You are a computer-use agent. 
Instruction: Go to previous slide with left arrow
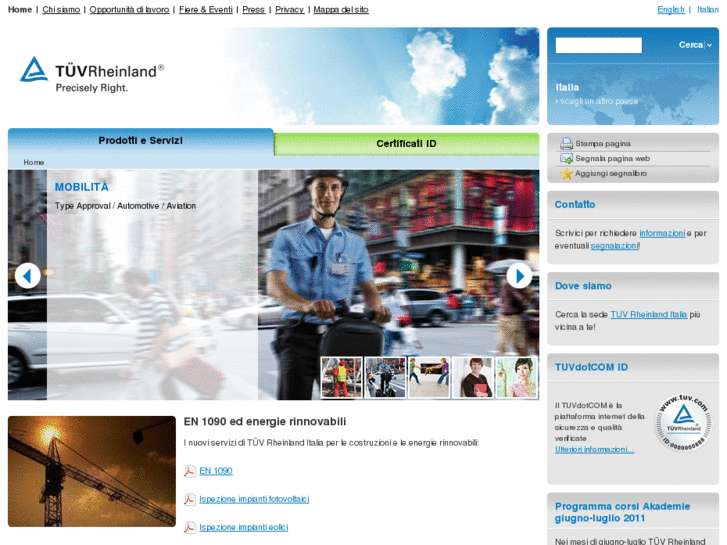point(28,276)
